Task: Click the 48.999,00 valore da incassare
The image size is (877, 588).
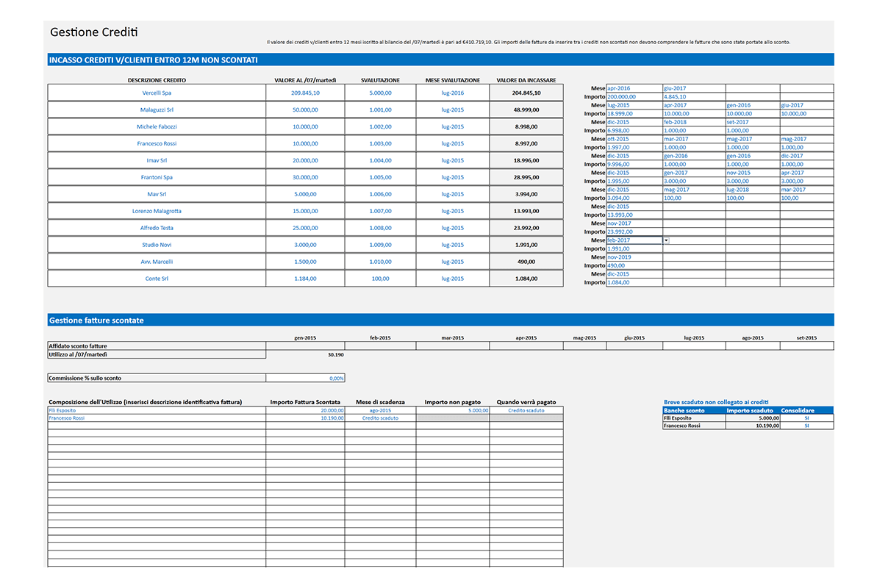Action: pyautogui.click(x=526, y=110)
